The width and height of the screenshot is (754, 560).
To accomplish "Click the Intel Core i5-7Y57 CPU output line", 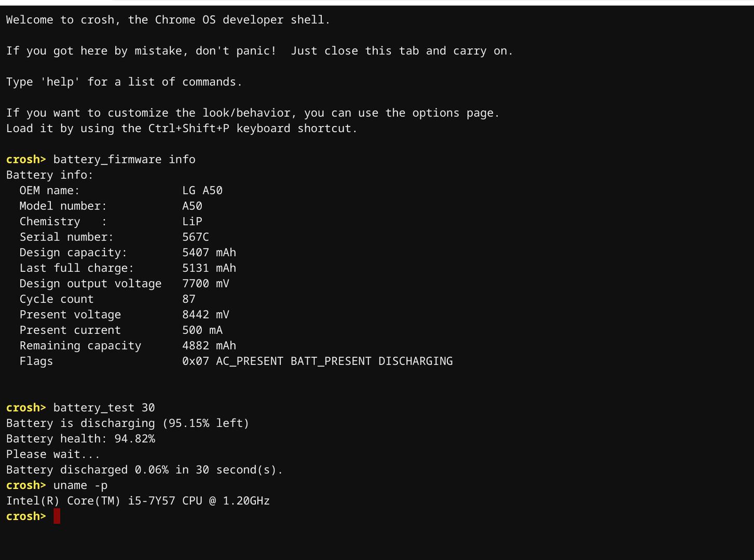I will 138,501.
